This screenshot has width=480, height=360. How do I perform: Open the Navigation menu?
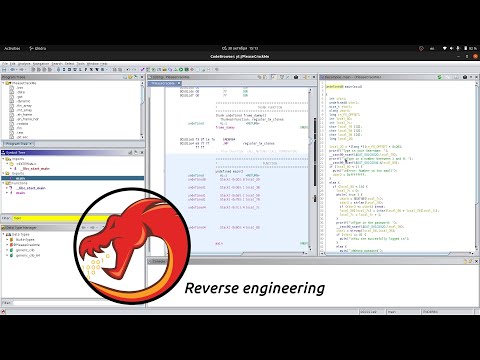pos(41,64)
